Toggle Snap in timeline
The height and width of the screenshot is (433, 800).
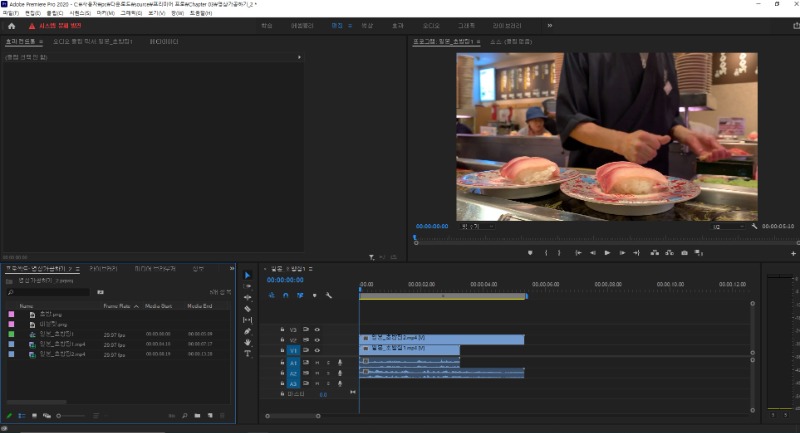[x=286, y=295]
